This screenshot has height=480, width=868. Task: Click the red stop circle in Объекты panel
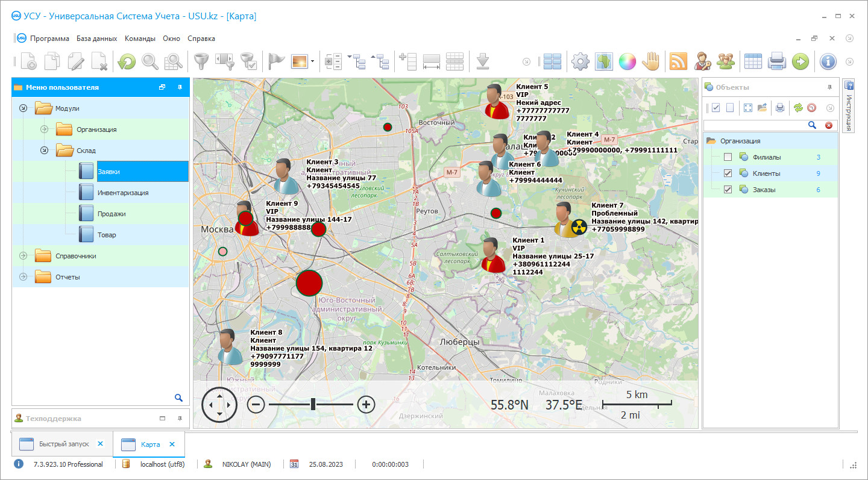click(x=811, y=108)
